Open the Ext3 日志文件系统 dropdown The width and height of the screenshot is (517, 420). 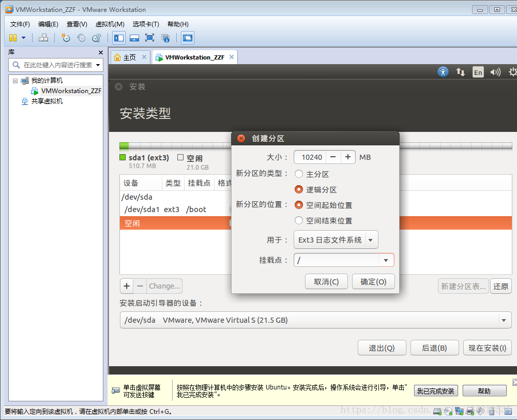(336, 240)
